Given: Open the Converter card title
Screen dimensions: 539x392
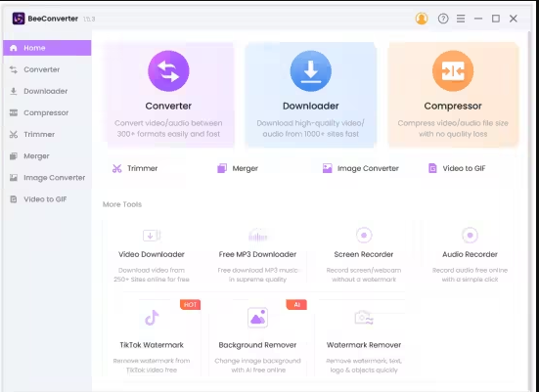Looking at the screenshot, I should point(168,106).
